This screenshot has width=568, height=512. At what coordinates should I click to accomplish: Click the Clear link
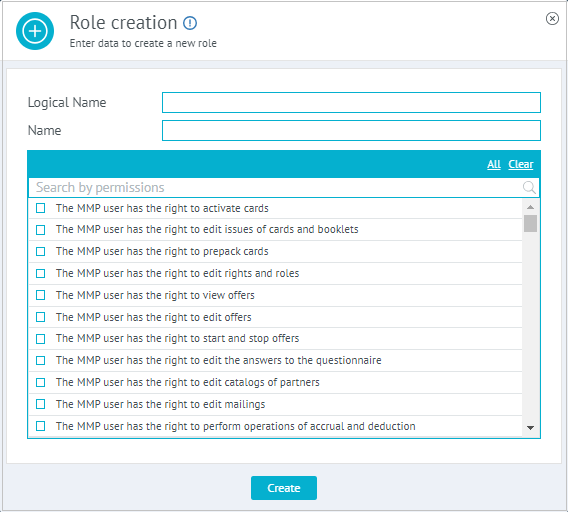click(x=521, y=165)
